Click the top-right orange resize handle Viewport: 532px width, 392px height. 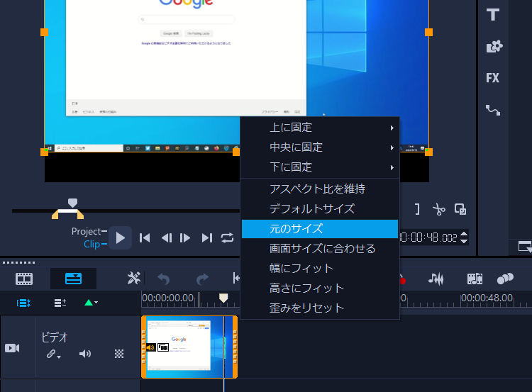[x=428, y=32]
